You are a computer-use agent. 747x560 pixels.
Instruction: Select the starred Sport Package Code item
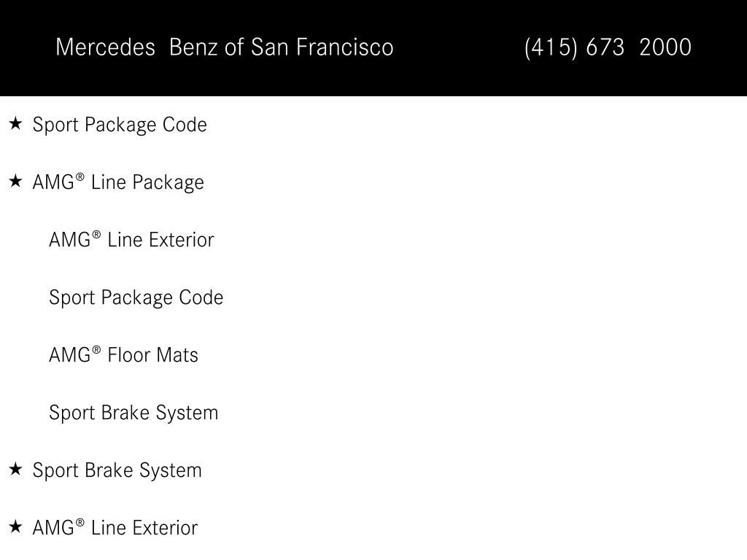(x=120, y=125)
